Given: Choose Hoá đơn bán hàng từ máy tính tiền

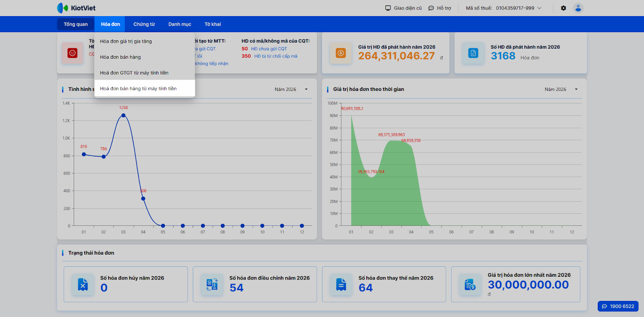Looking at the screenshot, I should 138,89.
